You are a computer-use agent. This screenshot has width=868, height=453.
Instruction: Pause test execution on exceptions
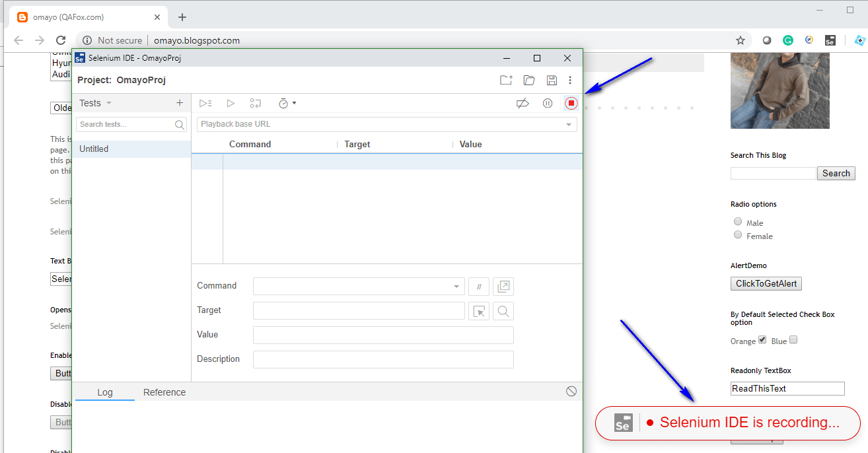coord(548,103)
